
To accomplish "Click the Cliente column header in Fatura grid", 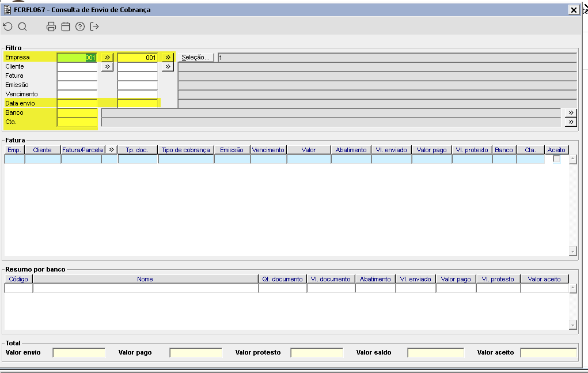I will pos(43,150).
